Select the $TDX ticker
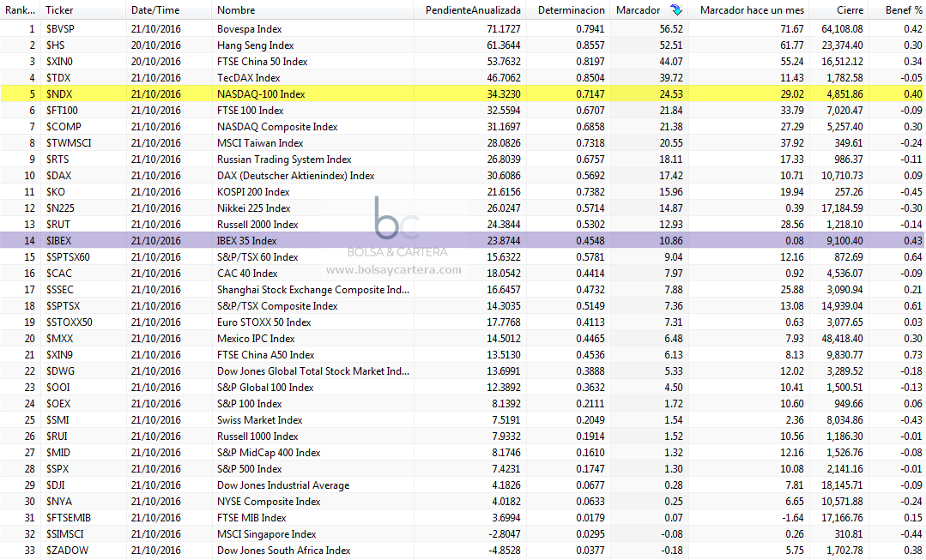 [58, 78]
